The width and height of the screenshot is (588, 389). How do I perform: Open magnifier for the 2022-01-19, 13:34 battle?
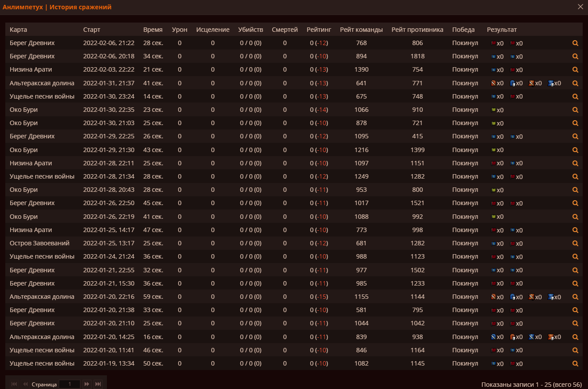coord(575,364)
